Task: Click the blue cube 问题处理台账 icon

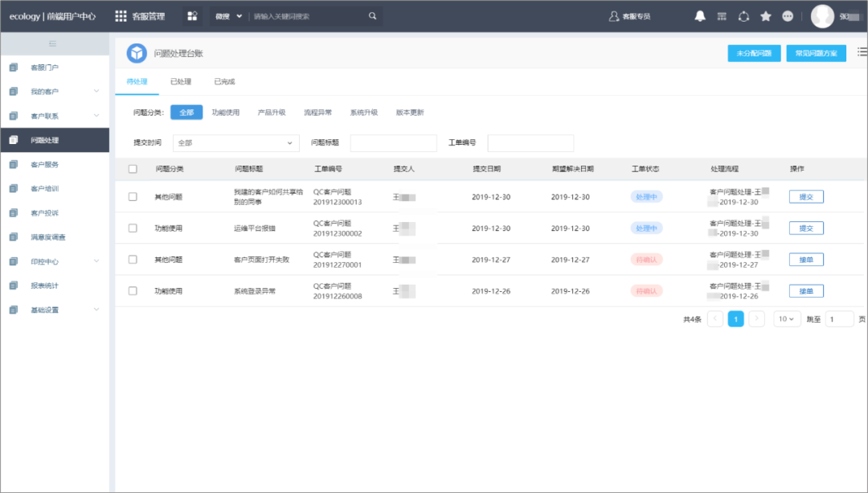Action: click(x=137, y=53)
